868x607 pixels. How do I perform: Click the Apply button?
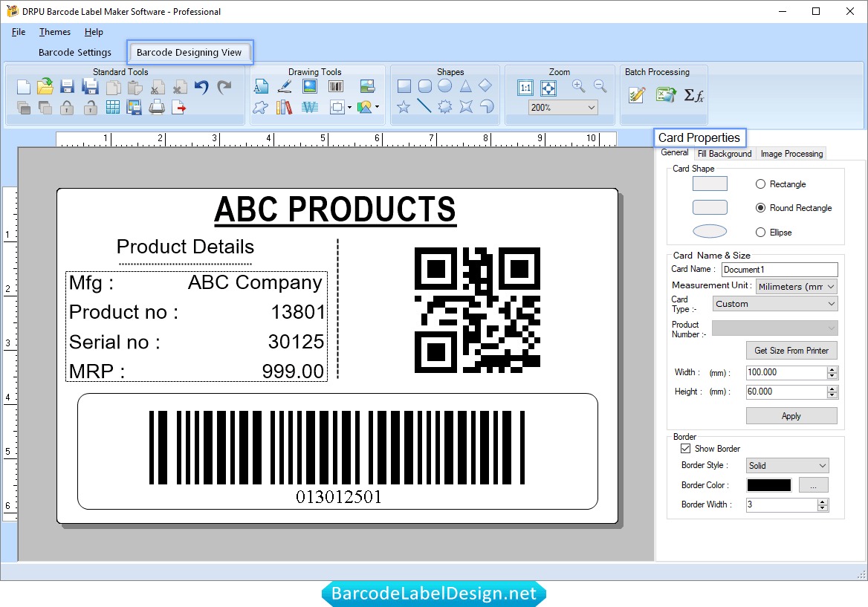[791, 415]
